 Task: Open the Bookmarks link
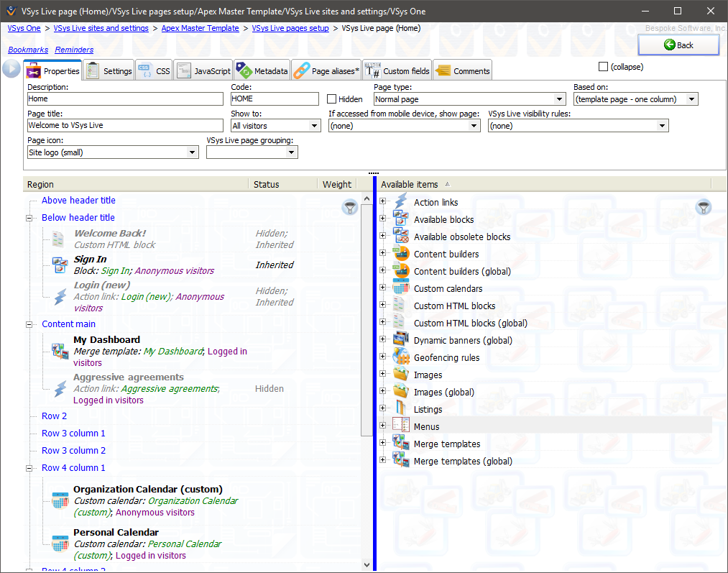point(28,50)
